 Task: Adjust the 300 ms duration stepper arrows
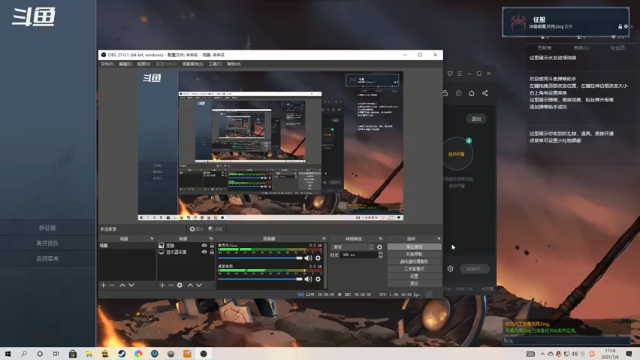pyautogui.click(x=380, y=255)
